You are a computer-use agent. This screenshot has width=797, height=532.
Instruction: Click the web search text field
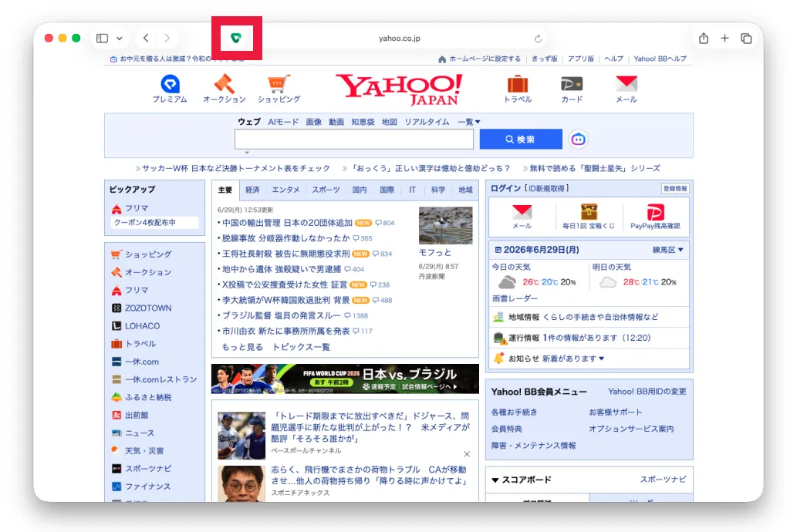tap(354, 140)
